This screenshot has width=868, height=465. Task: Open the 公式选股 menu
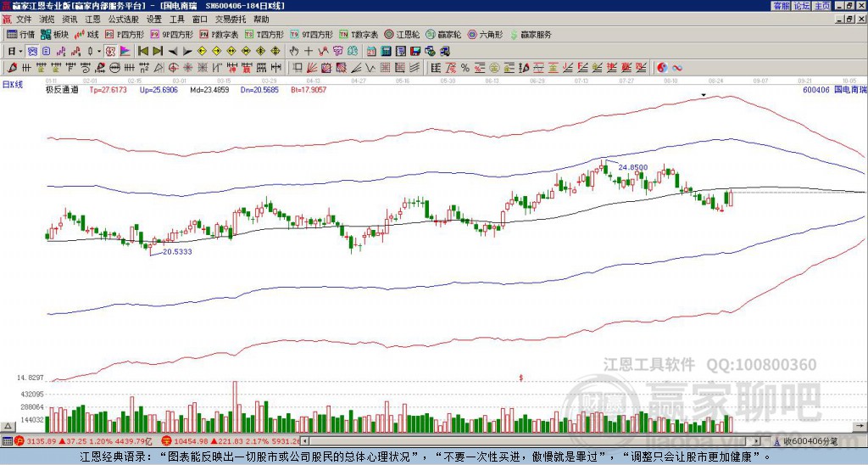124,20
